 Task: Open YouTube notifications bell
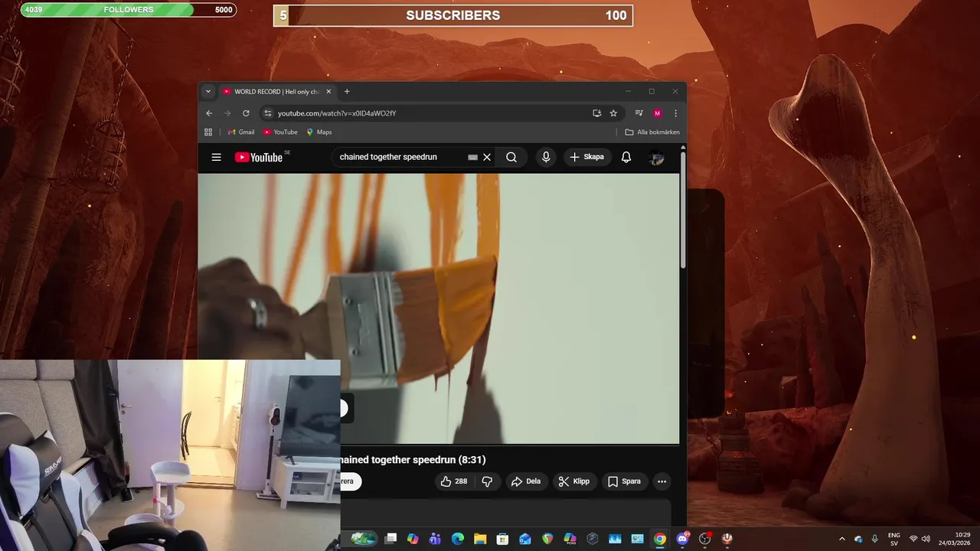click(626, 157)
